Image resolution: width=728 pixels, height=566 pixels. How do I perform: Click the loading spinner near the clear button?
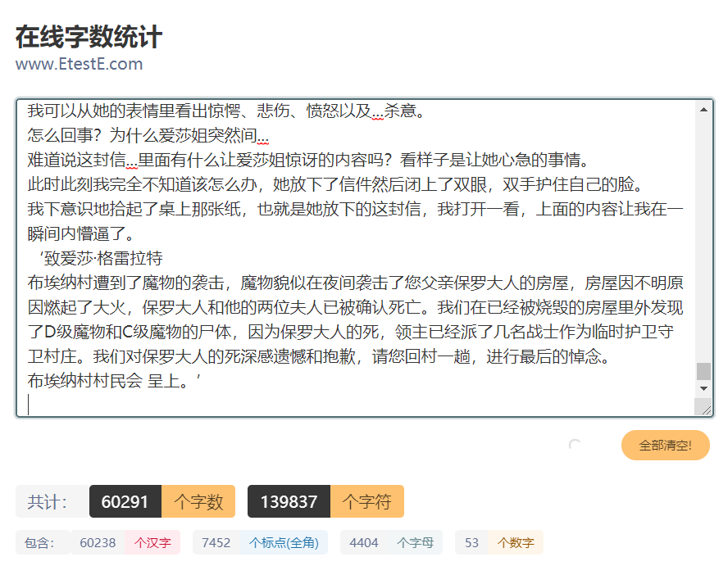[575, 445]
